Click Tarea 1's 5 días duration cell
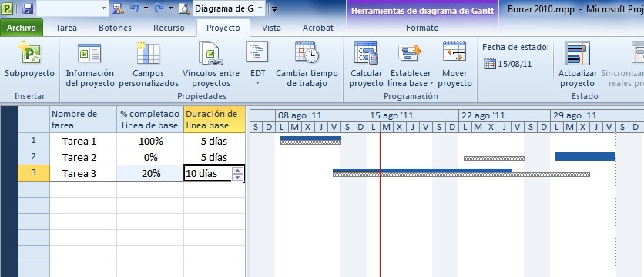 (214, 141)
